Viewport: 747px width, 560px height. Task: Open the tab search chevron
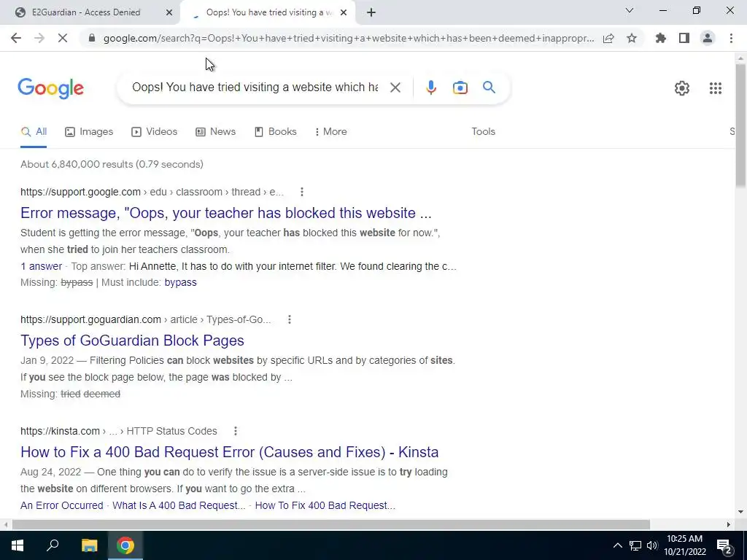pyautogui.click(x=629, y=10)
